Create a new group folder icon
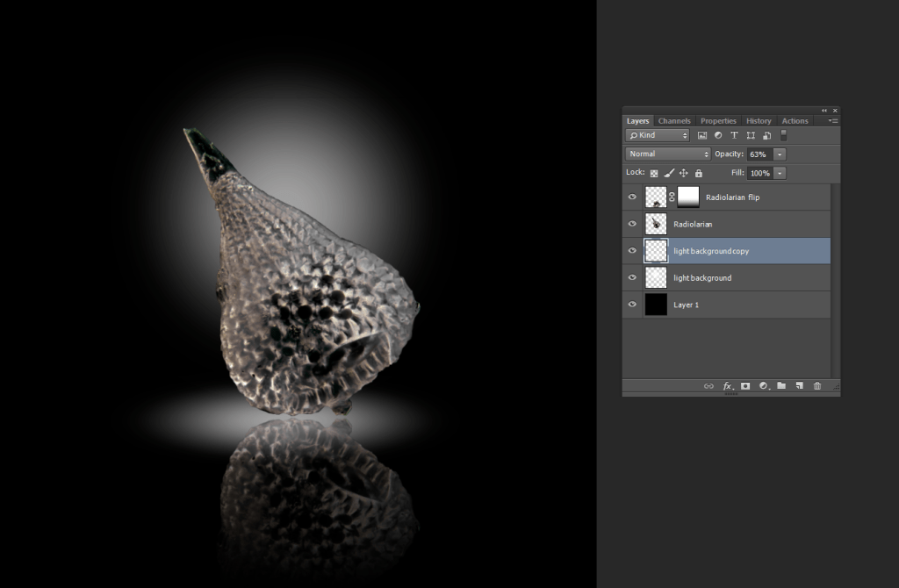This screenshot has height=588, width=899. pos(781,386)
